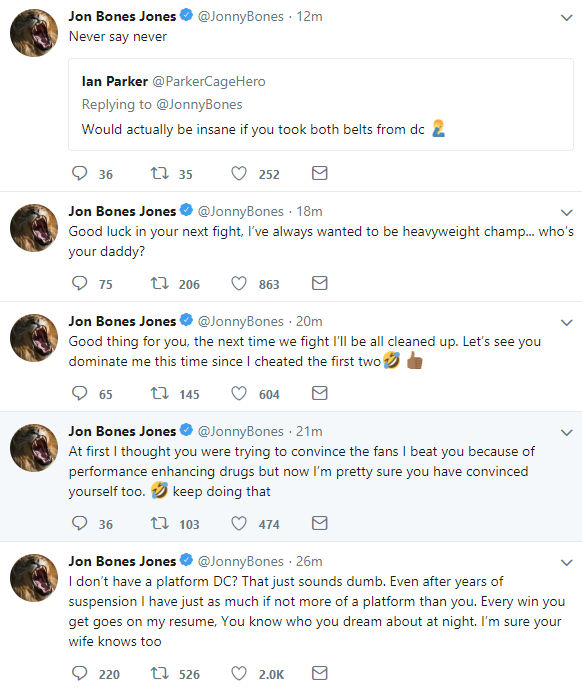The width and height of the screenshot is (582, 690).
Task: Share the 'cheated the first two' tweet by message
Action: pos(319,393)
